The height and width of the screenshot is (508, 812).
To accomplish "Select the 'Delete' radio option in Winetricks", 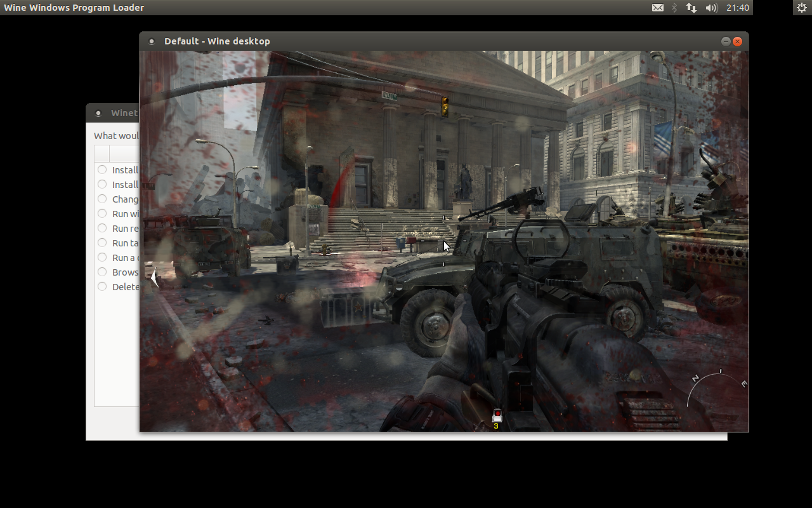I will (x=102, y=286).
